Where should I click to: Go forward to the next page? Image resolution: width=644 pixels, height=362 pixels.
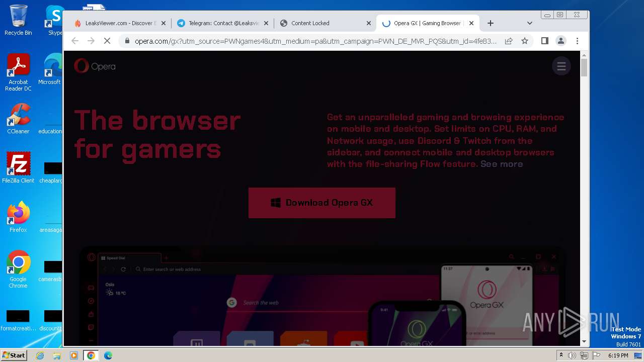pos(91,41)
